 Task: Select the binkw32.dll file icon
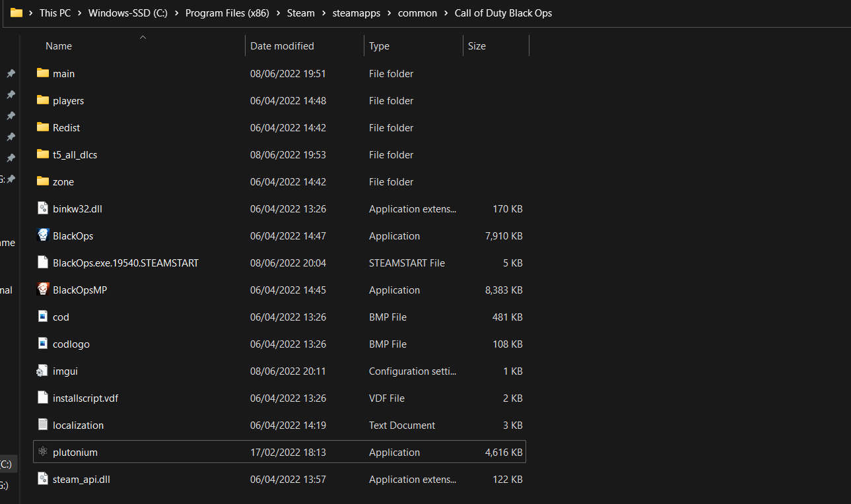coord(43,208)
